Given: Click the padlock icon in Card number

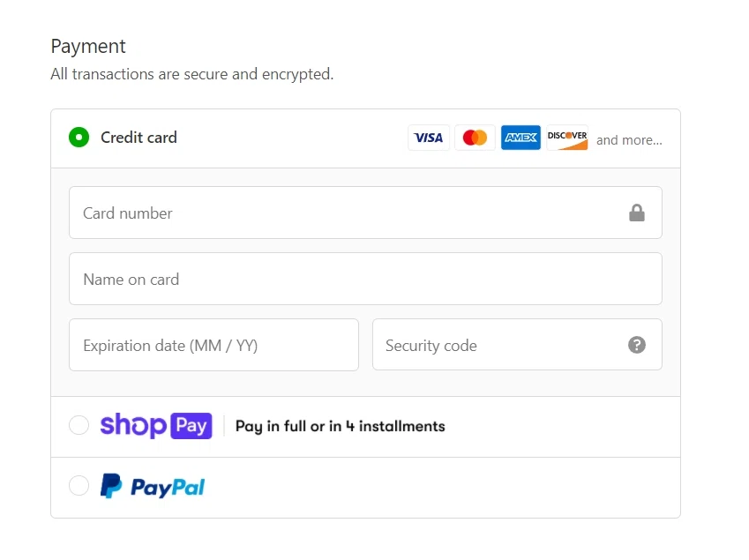Looking at the screenshot, I should tap(637, 213).
